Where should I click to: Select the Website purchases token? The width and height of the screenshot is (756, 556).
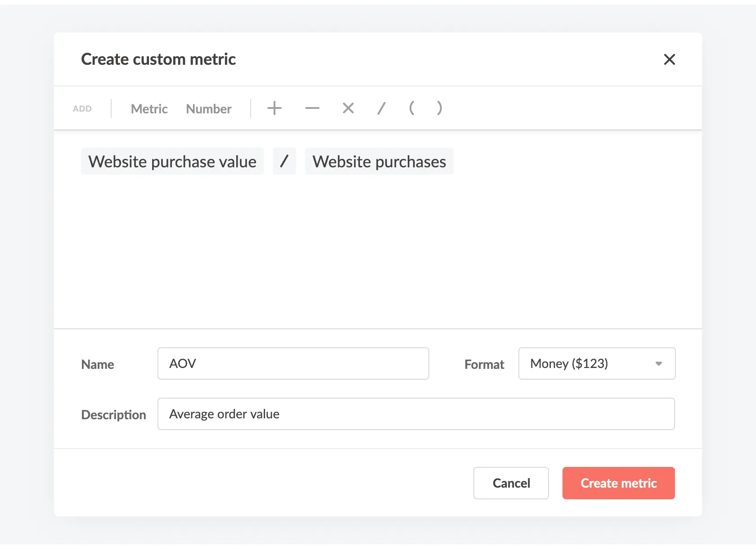coord(379,161)
